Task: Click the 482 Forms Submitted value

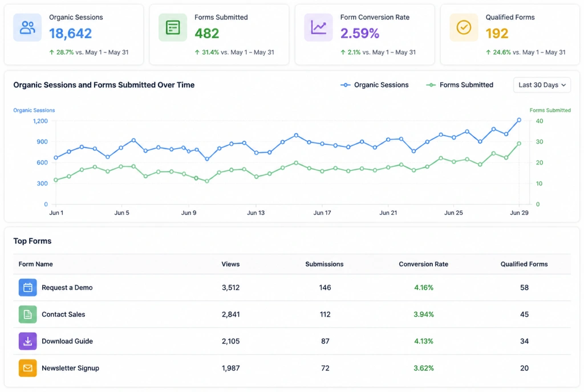Action: click(206, 34)
